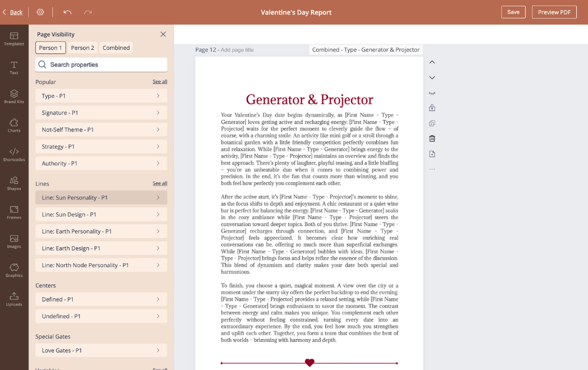Expand the Defined - P1 centers item

[x=101, y=299]
